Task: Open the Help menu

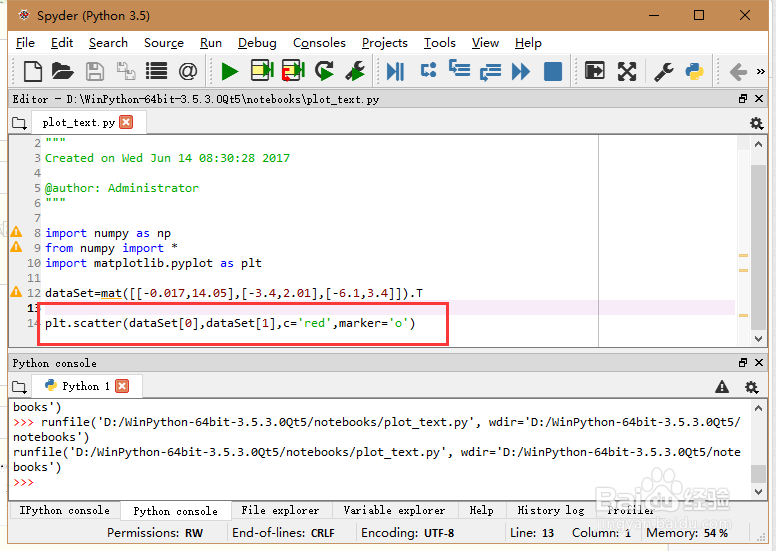Action: pos(528,43)
